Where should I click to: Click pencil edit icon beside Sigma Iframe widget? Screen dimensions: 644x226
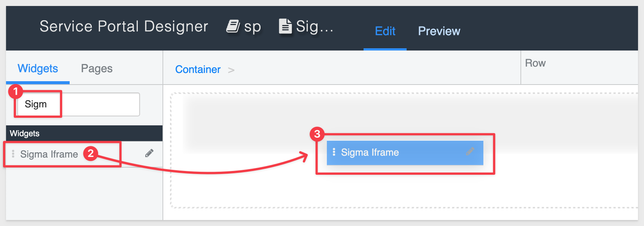149,153
